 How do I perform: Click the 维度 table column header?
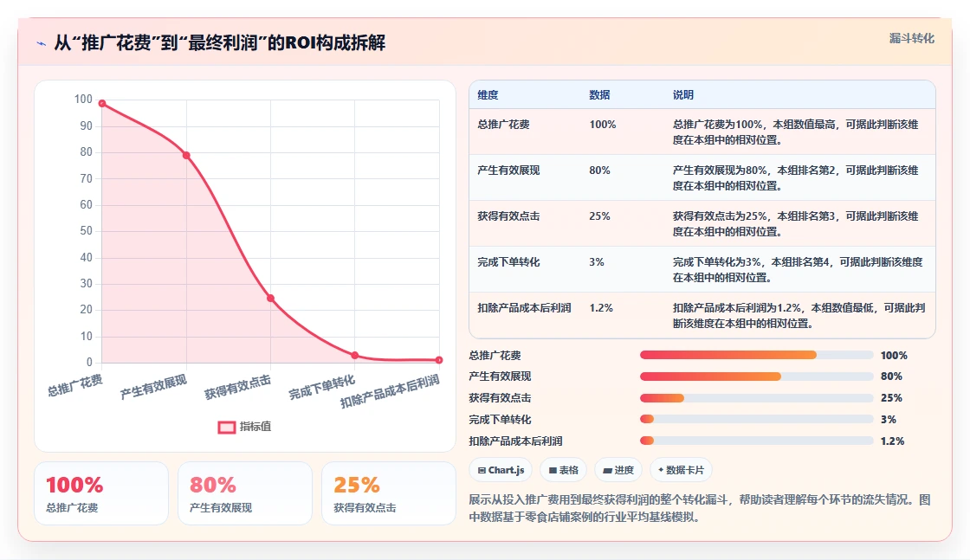[x=488, y=94]
